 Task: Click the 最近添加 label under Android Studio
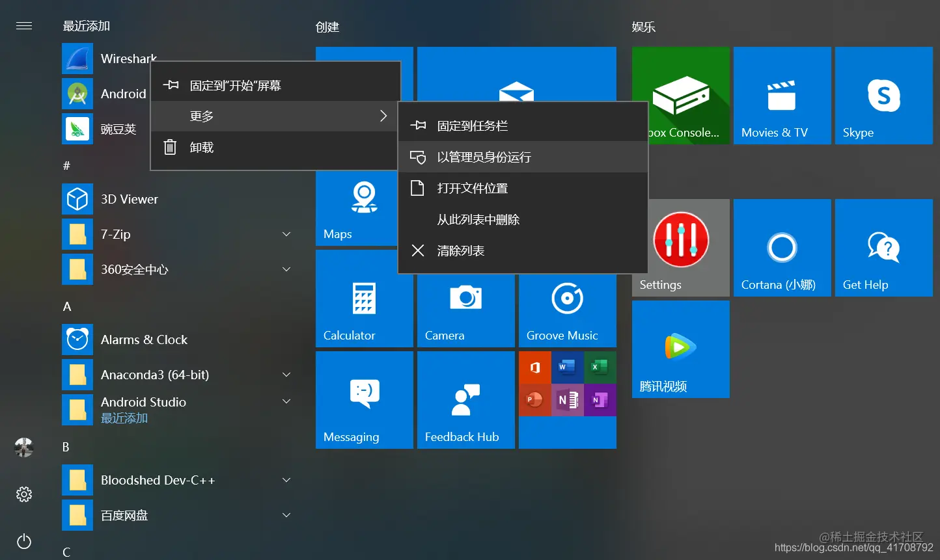(124, 418)
